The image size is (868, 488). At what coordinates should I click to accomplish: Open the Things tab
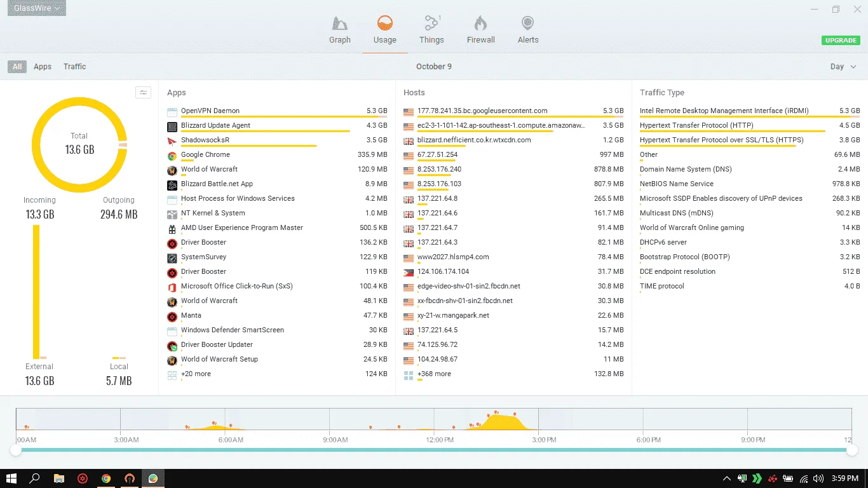(x=431, y=30)
